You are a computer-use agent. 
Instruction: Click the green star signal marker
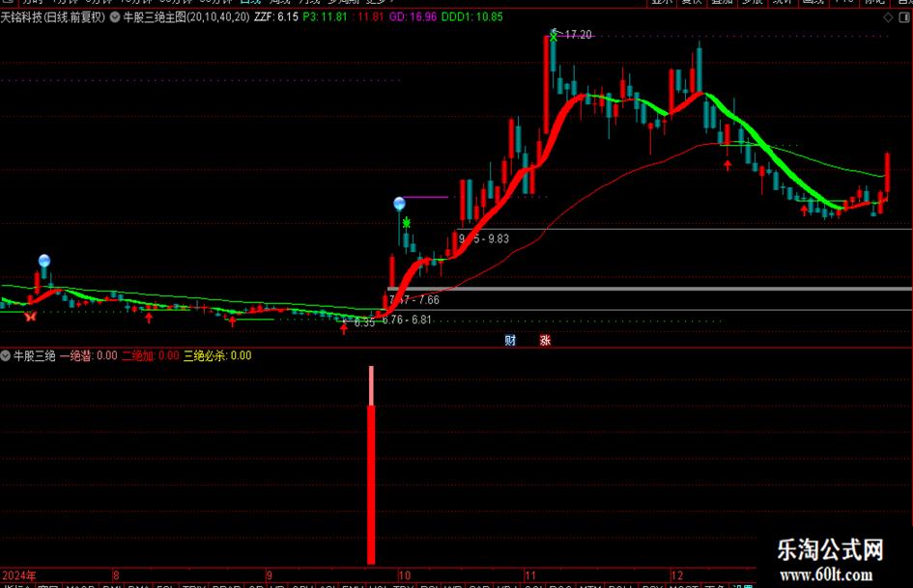407,222
